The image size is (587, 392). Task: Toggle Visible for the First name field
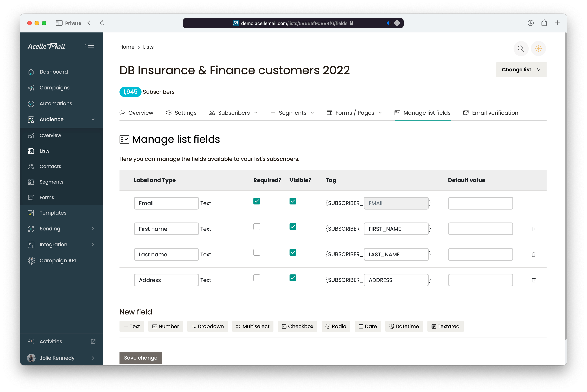293,227
